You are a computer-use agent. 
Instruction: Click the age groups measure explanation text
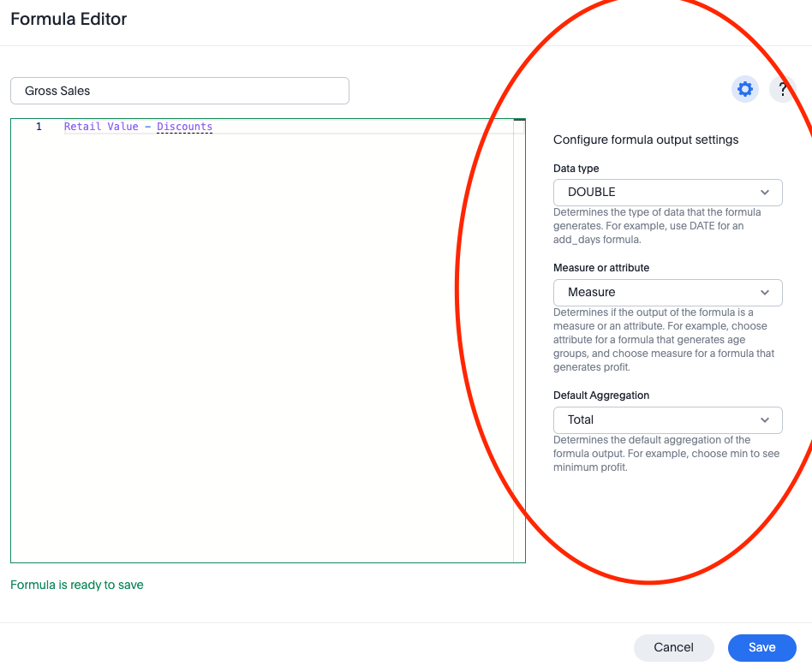[663, 340]
